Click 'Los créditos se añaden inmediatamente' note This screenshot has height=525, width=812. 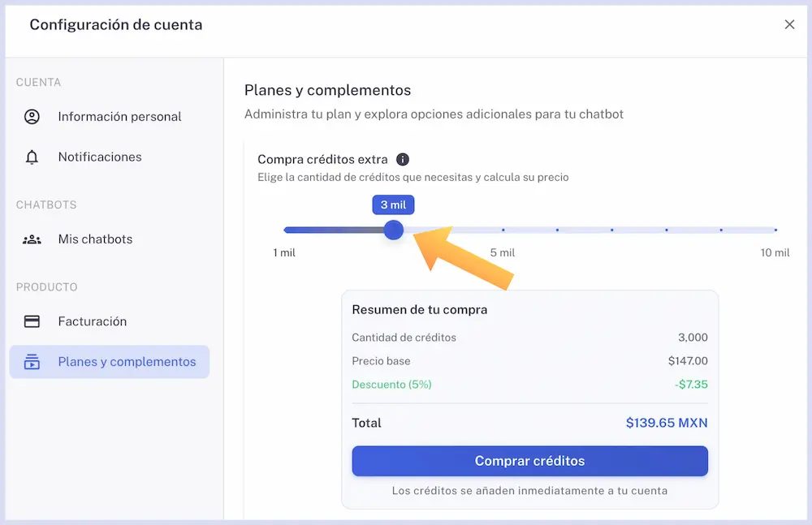[529, 491]
